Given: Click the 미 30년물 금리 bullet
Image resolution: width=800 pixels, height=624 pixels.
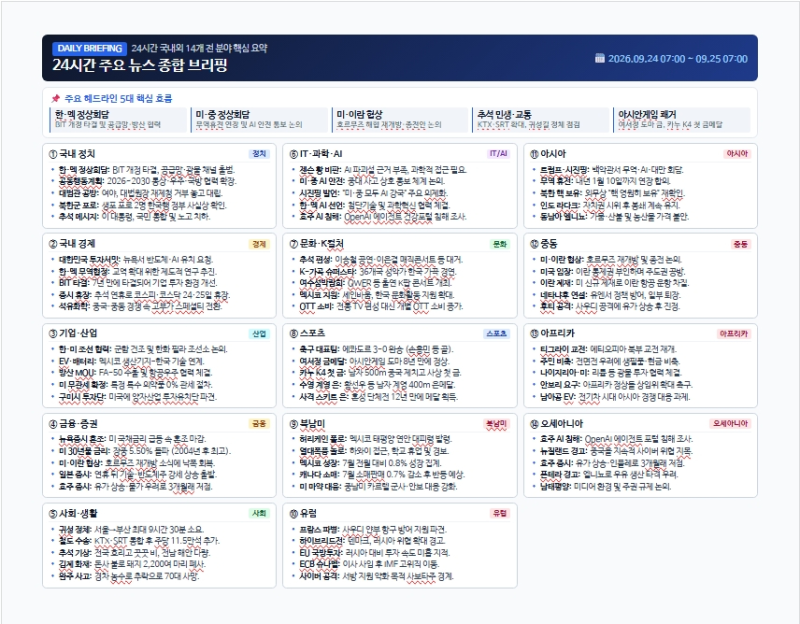Looking at the screenshot, I should pyautogui.click(x=145, y=451).
